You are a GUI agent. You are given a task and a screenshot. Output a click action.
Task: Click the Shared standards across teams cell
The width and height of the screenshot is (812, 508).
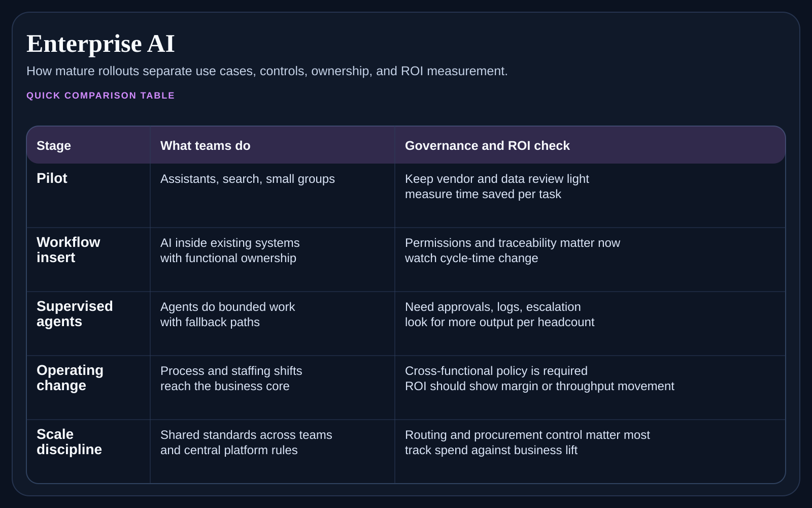[x=246, y=442]
